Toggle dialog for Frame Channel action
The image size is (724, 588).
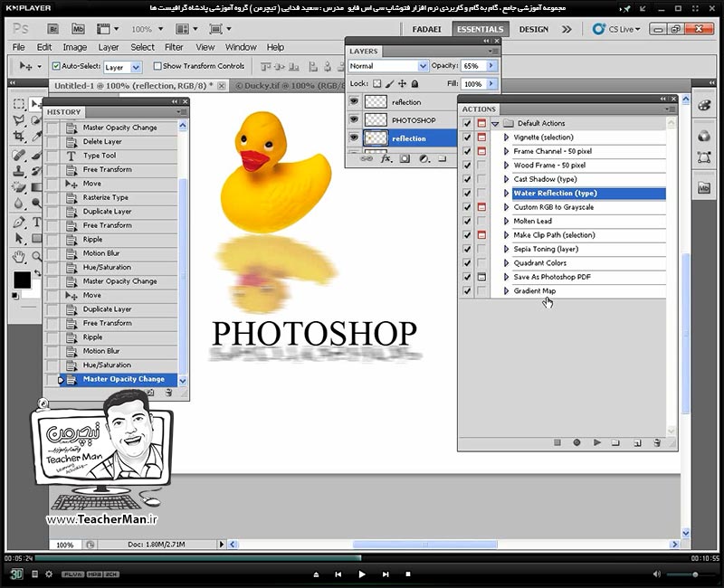(481, 151)
